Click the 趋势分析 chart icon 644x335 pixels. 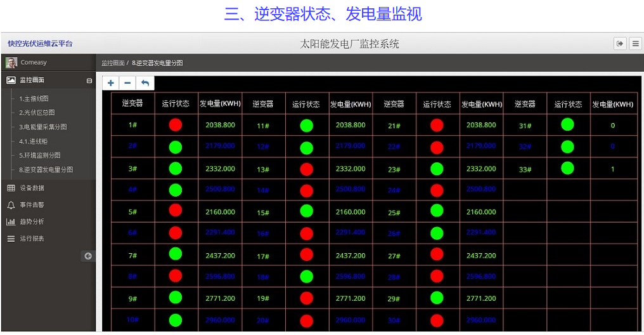[x=11, y=221]
